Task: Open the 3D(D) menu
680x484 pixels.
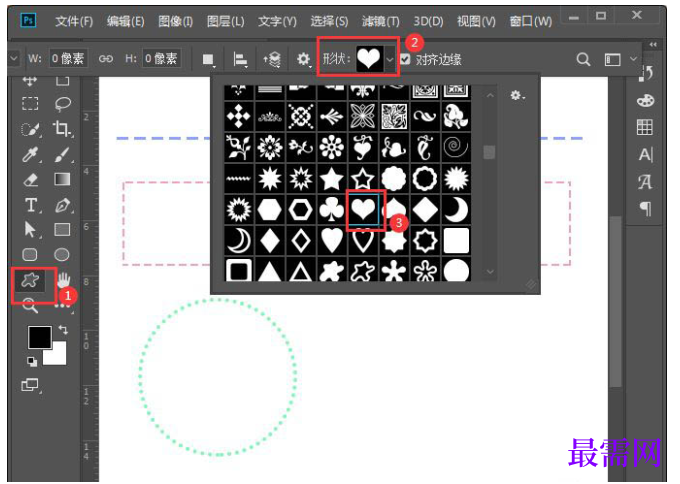Action: pyautogui.click(x=428, y=21)
